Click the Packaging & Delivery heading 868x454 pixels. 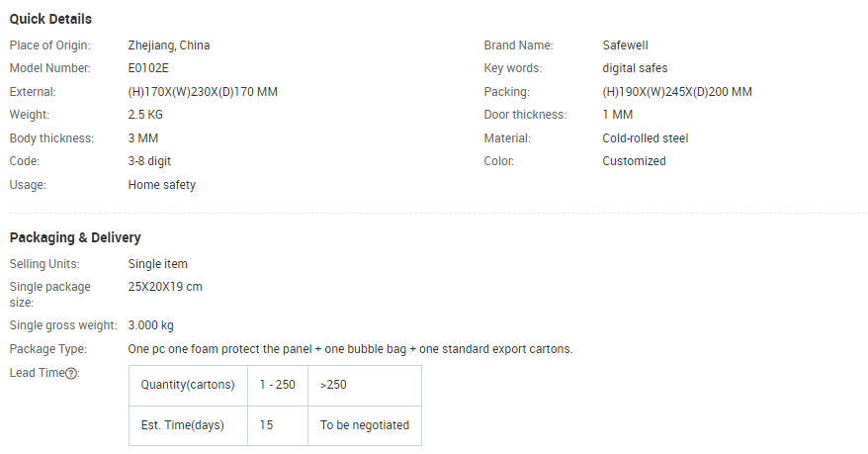coord(75,237)
